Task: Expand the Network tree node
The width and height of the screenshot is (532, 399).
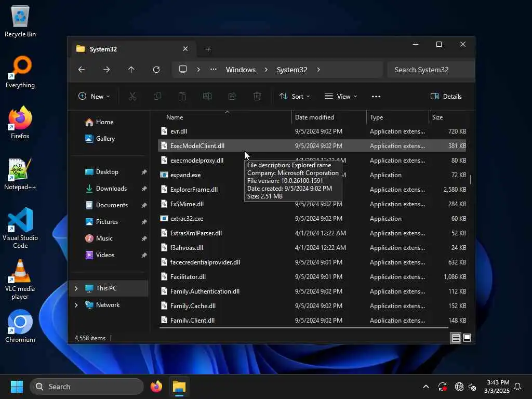Action: 76,305
